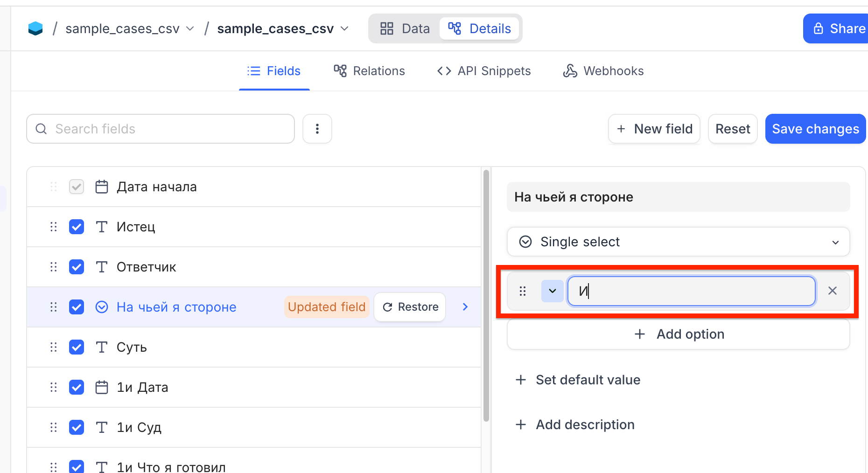Click the NocoDB cube home icon
This screenshot has width=868, height=473.
pos(35,28)
